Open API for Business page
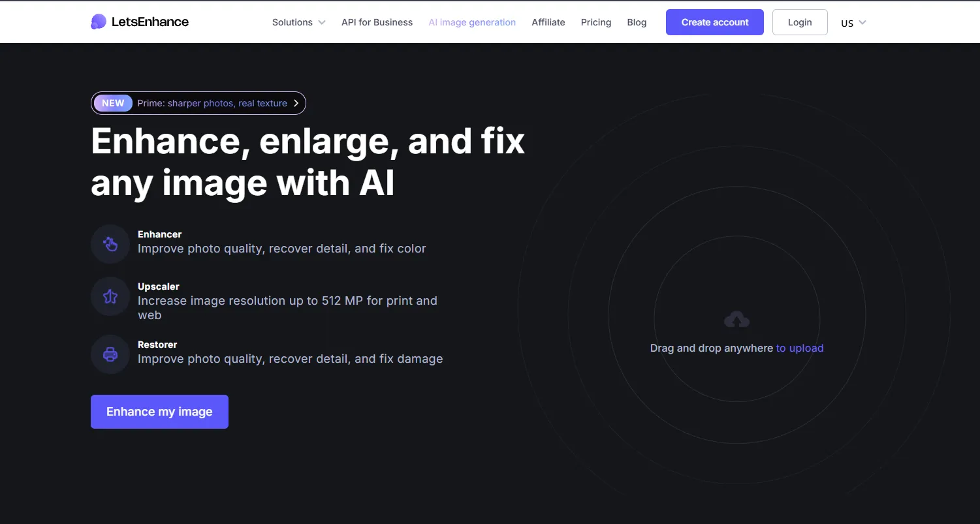Image resolution: width=980 pixels, height=524 pixels. point(377,22)
